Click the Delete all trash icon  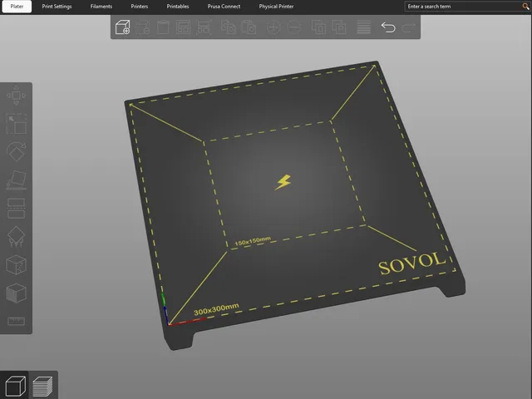(163, 27)
